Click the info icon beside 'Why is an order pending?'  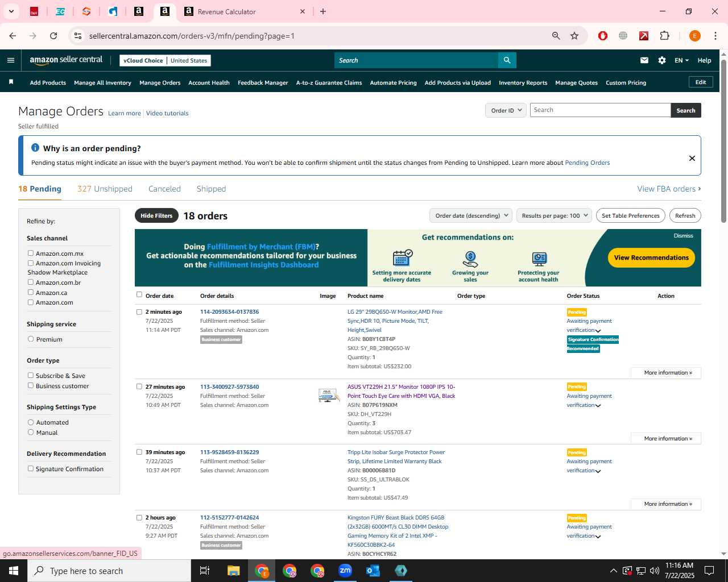click(35, 148)
